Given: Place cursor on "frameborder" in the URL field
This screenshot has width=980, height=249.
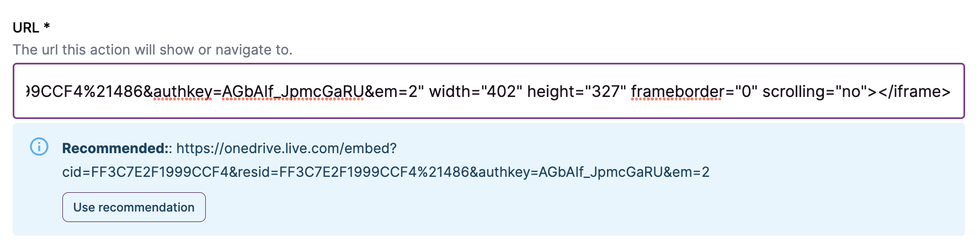Looking at the screenshot, I should coord(677,91).
